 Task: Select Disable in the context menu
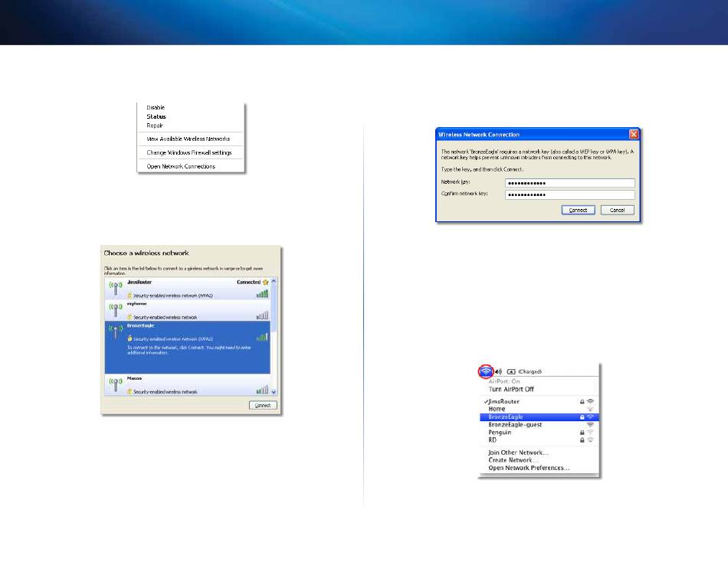[156, 107]
